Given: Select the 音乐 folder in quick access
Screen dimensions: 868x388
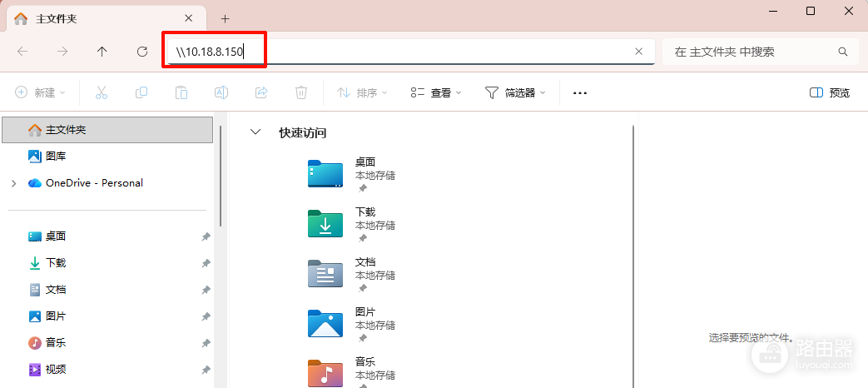Looking at the screenshot, I should (352, 371).
